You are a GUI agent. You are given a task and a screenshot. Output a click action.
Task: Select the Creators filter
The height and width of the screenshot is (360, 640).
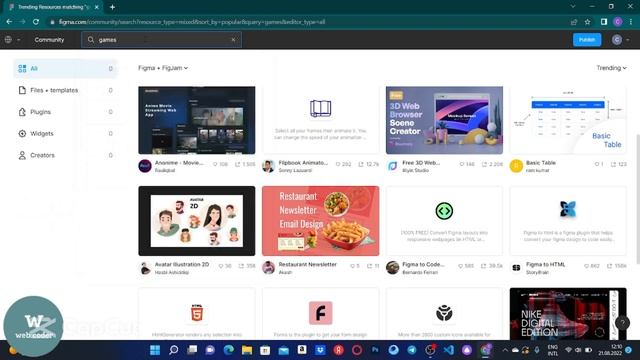tap(65, 155)
